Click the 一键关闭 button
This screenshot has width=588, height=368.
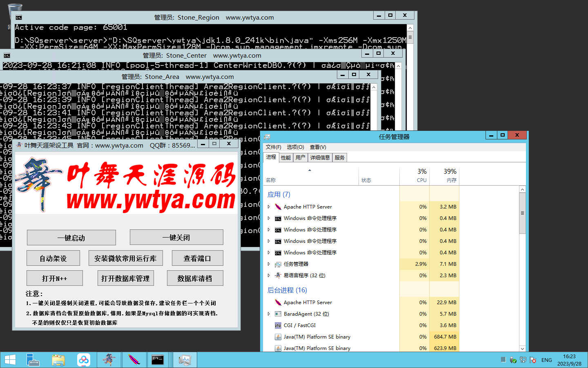[x=176, y=237]
